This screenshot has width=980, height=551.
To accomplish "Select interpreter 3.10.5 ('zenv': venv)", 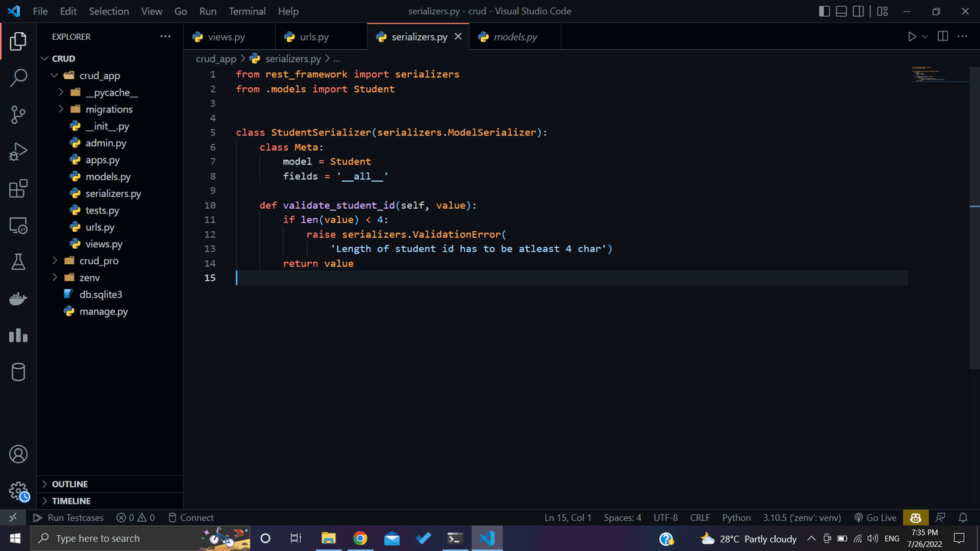I will pyautogui.click(x=802, y=518).
